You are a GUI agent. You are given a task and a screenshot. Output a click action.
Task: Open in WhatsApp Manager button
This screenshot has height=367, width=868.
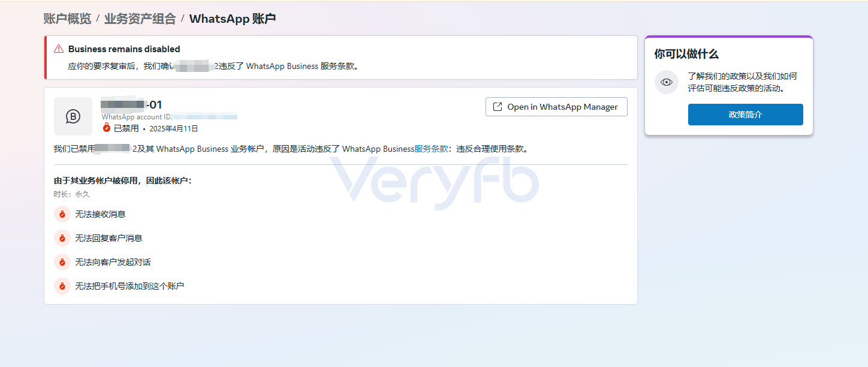(x=556, y=107)
